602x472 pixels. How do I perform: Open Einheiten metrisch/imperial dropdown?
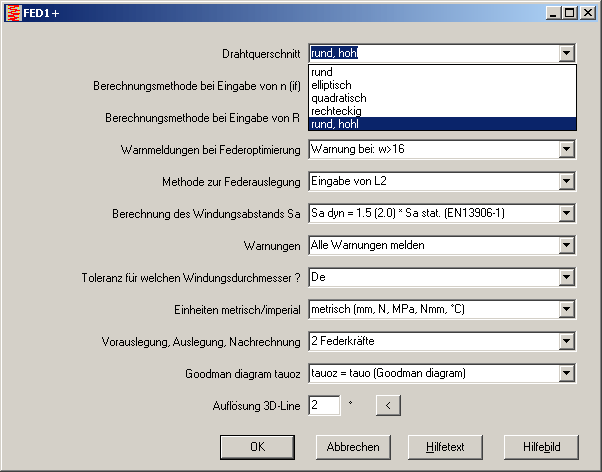(x=567, y=309)
